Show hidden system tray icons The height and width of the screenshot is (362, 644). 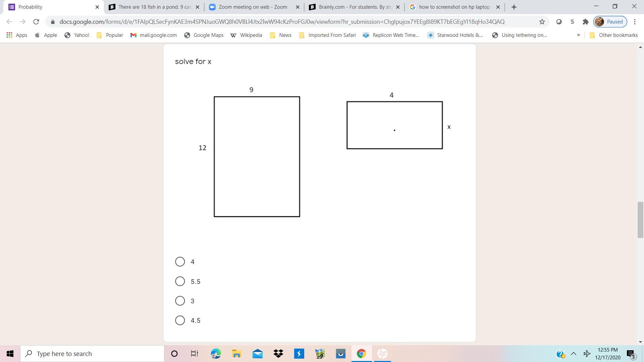[574, 354]
